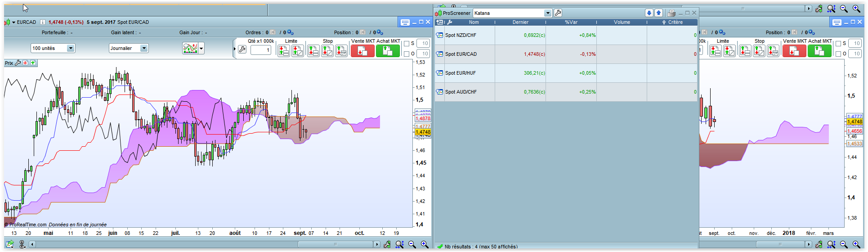Click green Achat MKT button in right chart

coord(819,51)
